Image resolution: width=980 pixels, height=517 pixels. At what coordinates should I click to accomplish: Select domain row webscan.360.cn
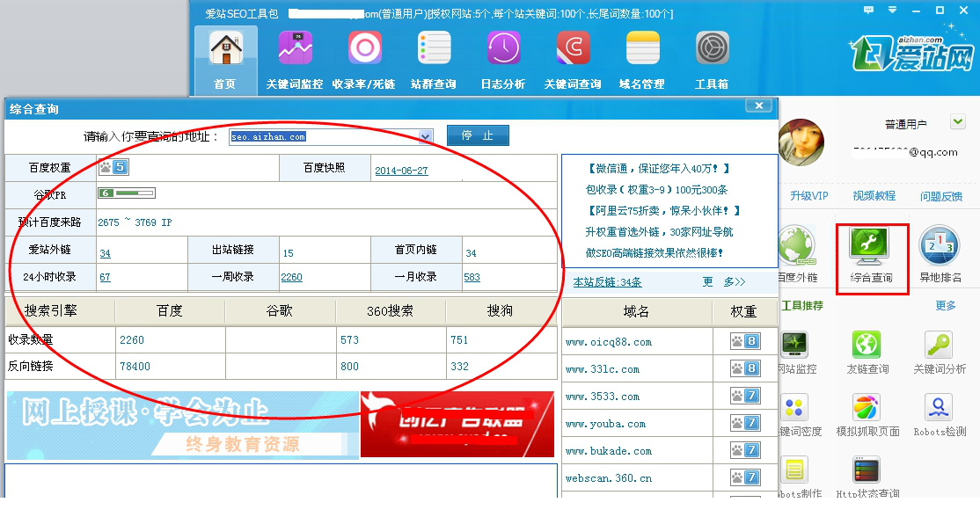(637, 478)
